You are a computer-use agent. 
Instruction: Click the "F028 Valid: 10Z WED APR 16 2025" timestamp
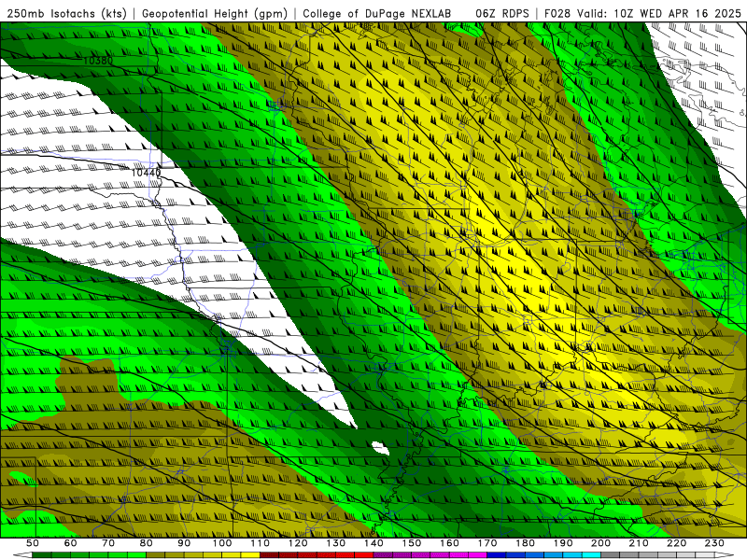(642, 14)
